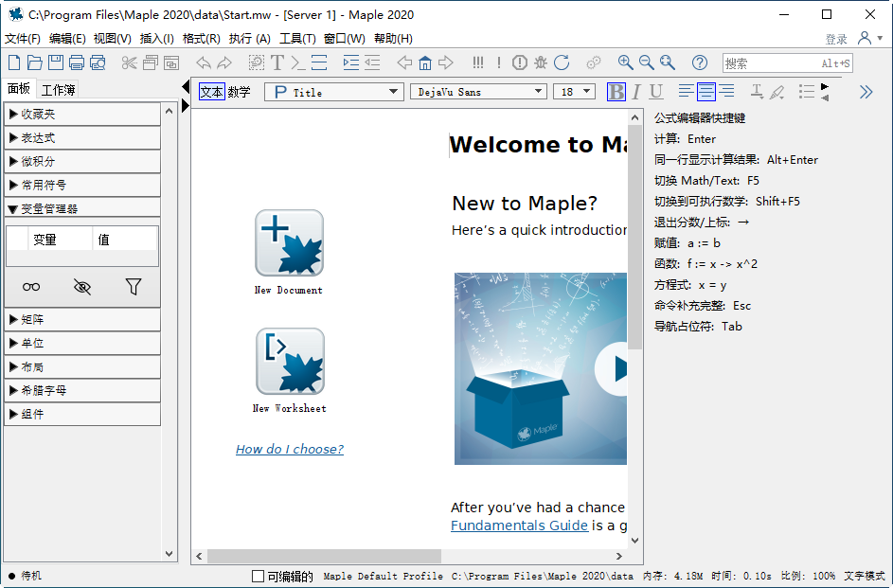Toggle the 可编辑的 checkbox
Image resolution: width=893 pixels, height=588 pixels.
pos(258,576)
